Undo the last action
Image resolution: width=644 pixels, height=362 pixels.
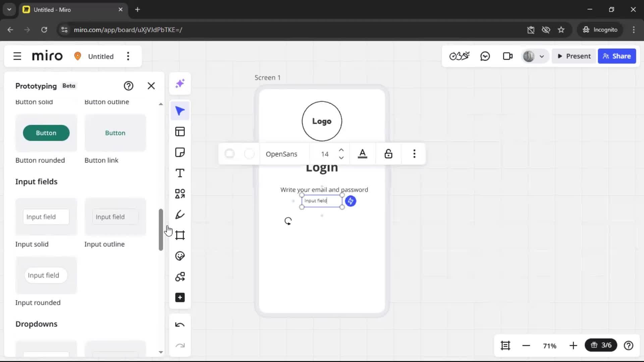point(180,325)
